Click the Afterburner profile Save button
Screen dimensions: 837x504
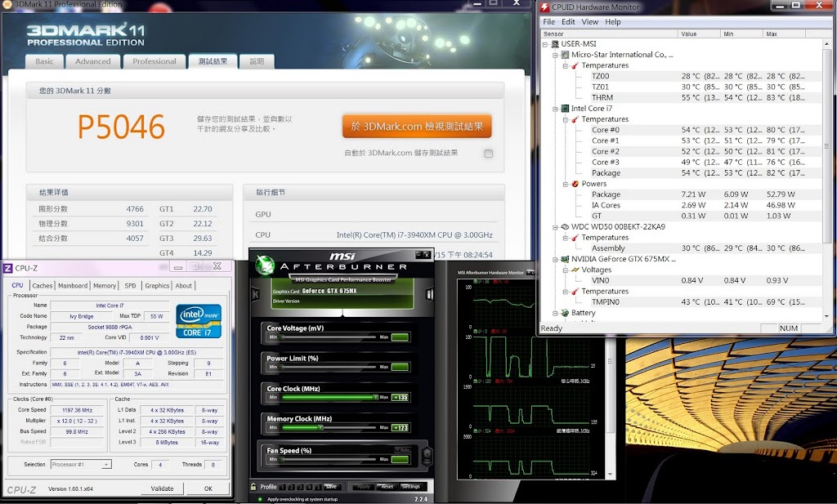[331, 487]
